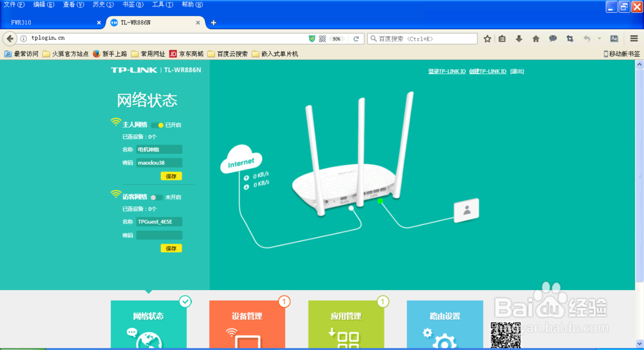Open the 路由设置 tile
644x350 pixels.
tap(445, 324)
